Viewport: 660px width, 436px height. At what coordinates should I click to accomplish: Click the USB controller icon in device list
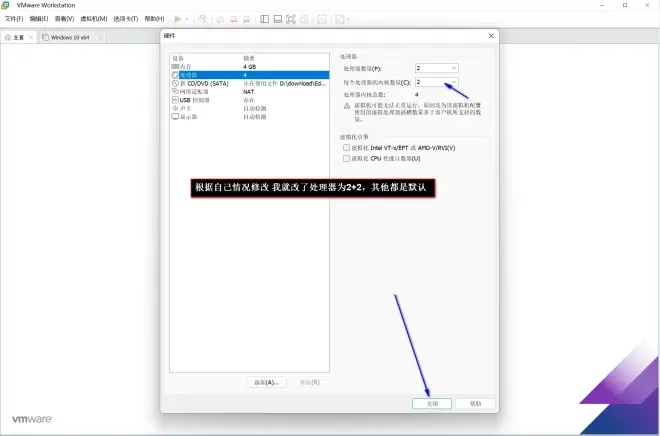175,100
